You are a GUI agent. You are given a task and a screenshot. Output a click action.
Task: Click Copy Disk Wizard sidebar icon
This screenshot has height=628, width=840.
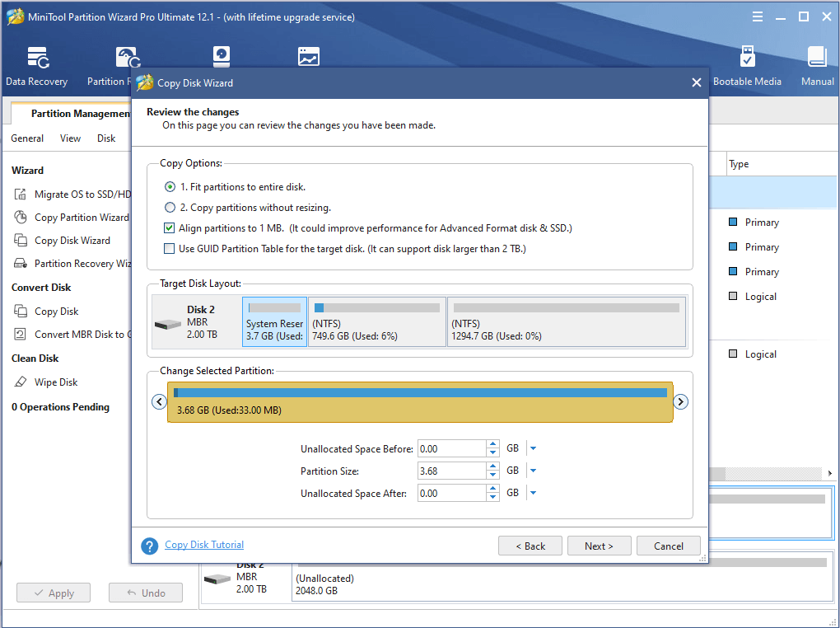[21, 241]
